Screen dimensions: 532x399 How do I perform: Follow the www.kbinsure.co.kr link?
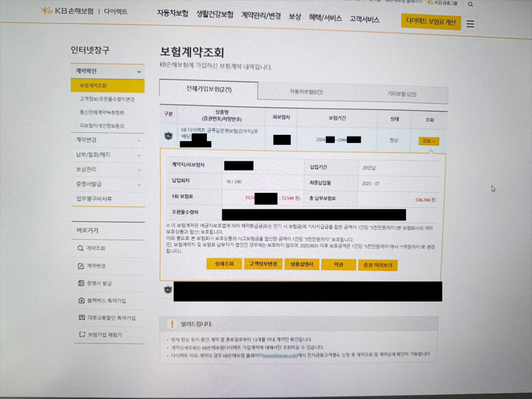280,355
